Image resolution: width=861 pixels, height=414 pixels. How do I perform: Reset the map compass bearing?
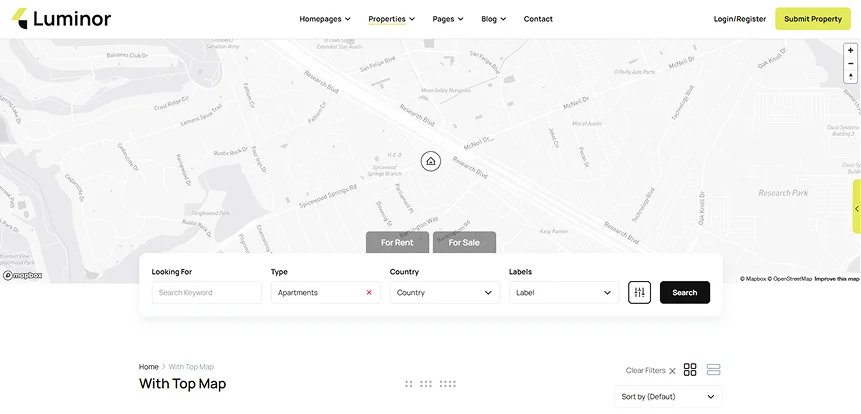click(850, 76)
